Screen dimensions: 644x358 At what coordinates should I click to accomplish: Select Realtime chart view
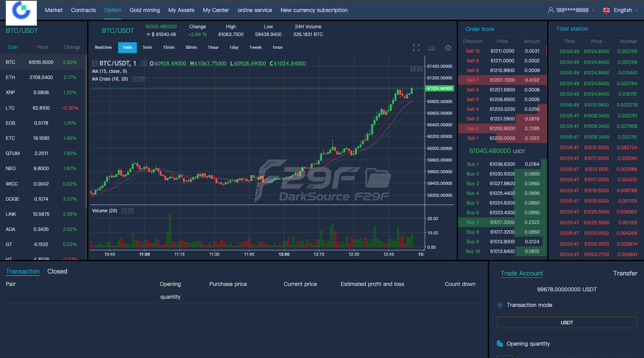103,47
